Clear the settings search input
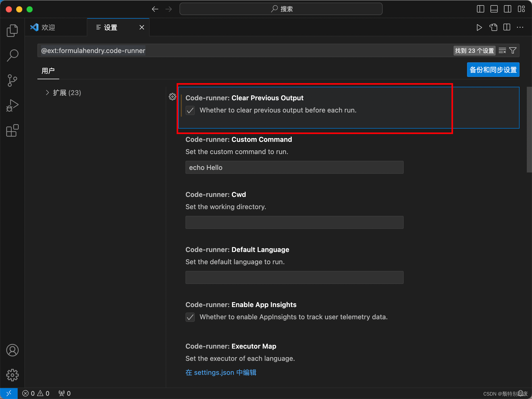 502,51
